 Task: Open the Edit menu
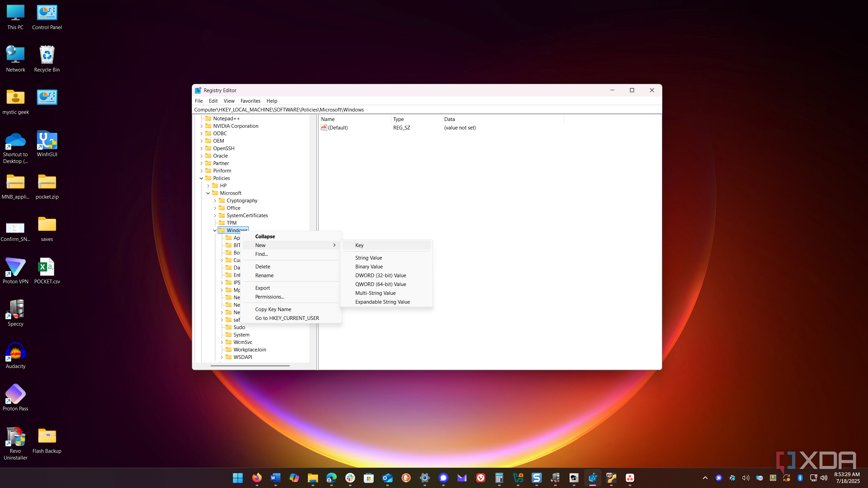213,101
